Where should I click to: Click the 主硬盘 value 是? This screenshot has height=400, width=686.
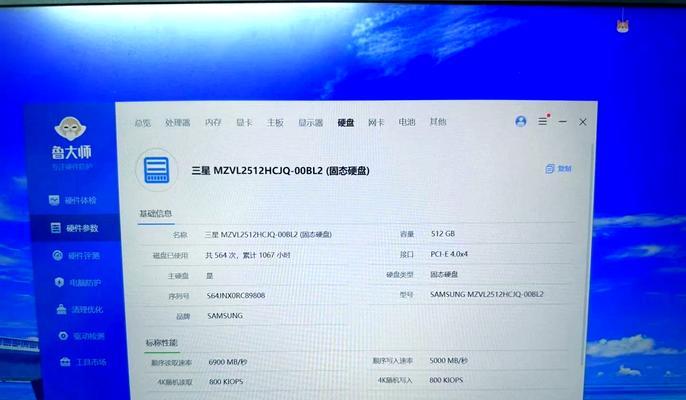coord(210,276)
